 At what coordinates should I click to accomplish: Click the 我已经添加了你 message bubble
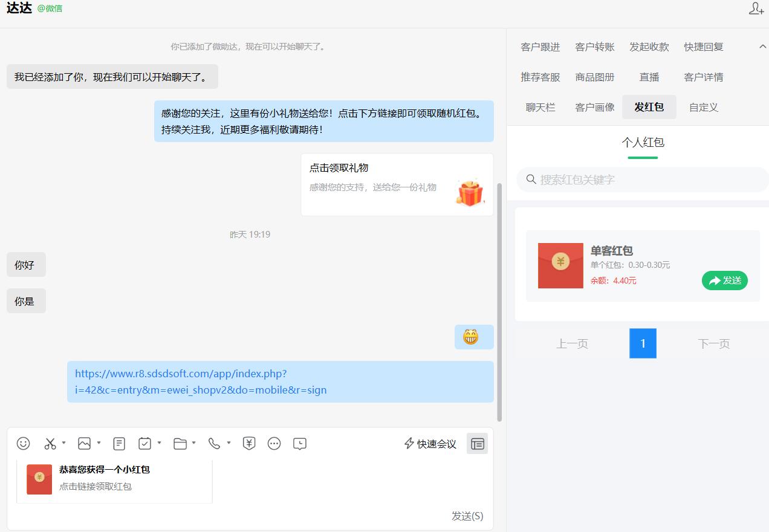click(112, 77)
